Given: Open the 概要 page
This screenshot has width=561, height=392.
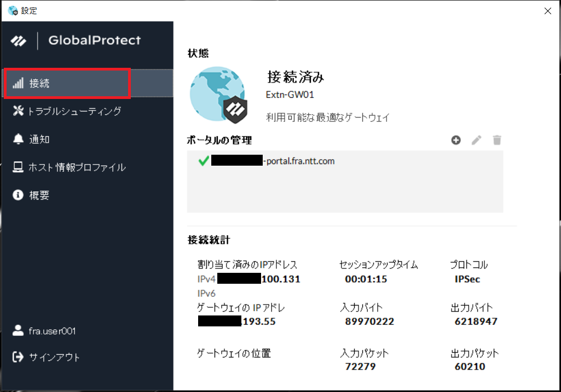Looking at the screenshot, I should (39, 195).
